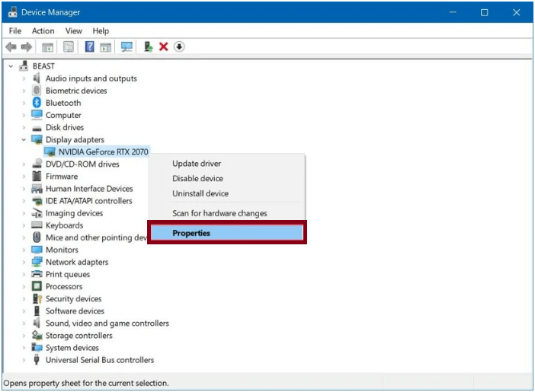
Task: Click the forward arrow in toolbar
Action: click(27, 47)
